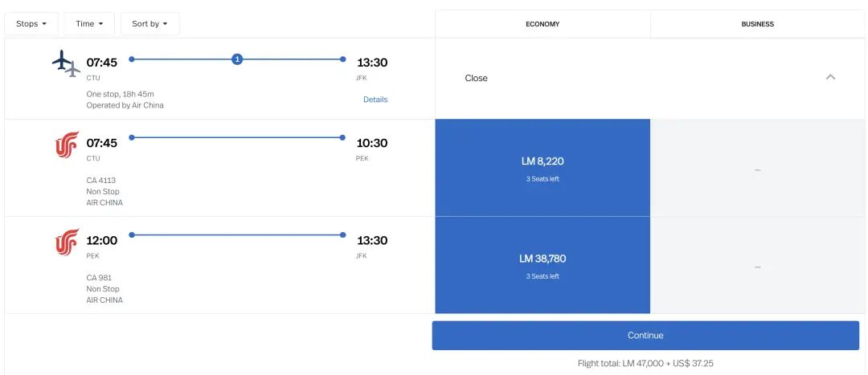
Task: Click the Close label
Action: click(476, 78)
